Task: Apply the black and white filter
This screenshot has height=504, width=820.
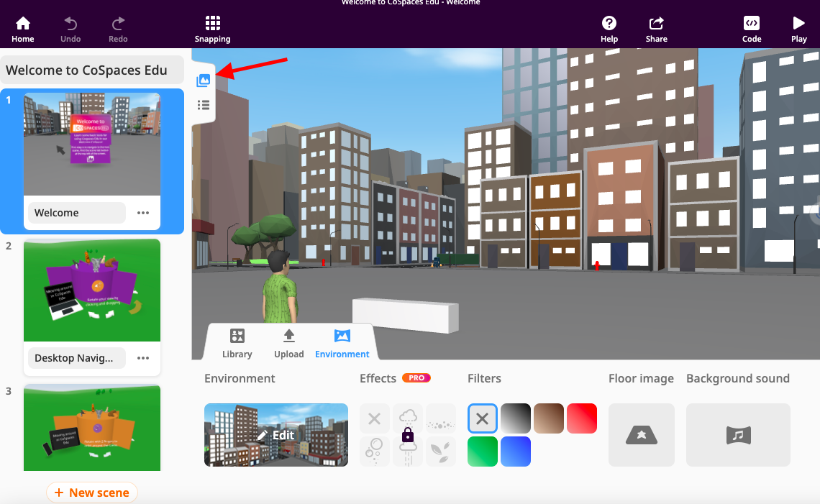Action: [516, 418]
